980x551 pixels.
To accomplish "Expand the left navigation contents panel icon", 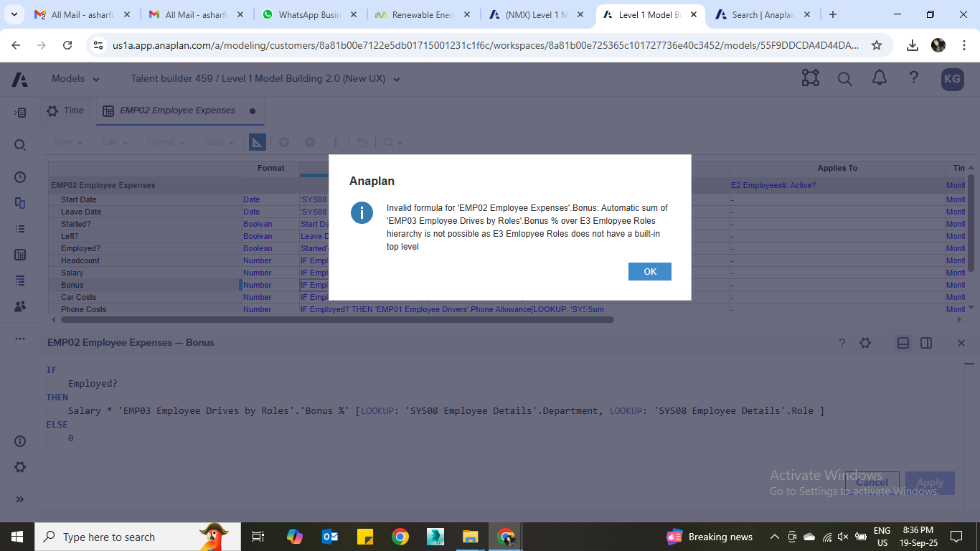I will 20,113.
